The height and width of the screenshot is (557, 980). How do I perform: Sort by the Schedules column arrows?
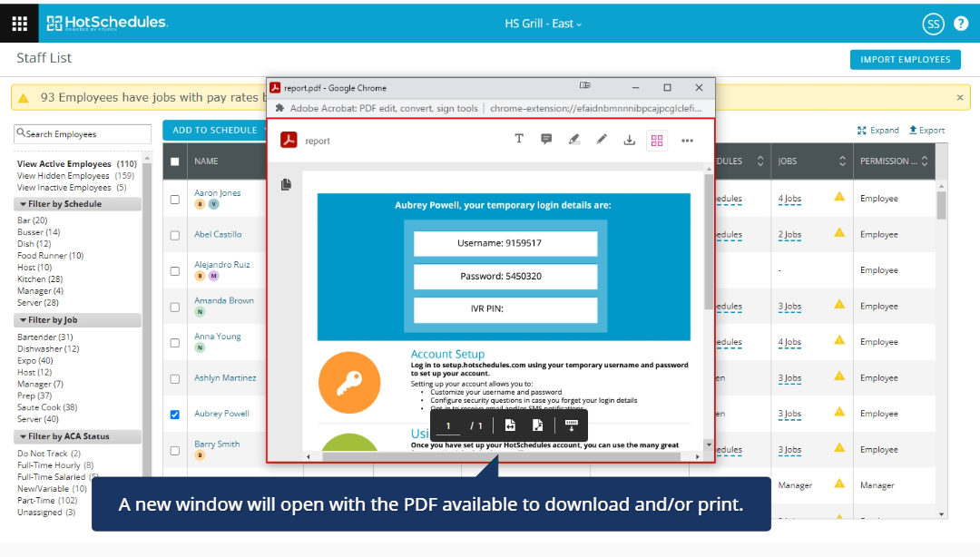[x=760, y=161]
